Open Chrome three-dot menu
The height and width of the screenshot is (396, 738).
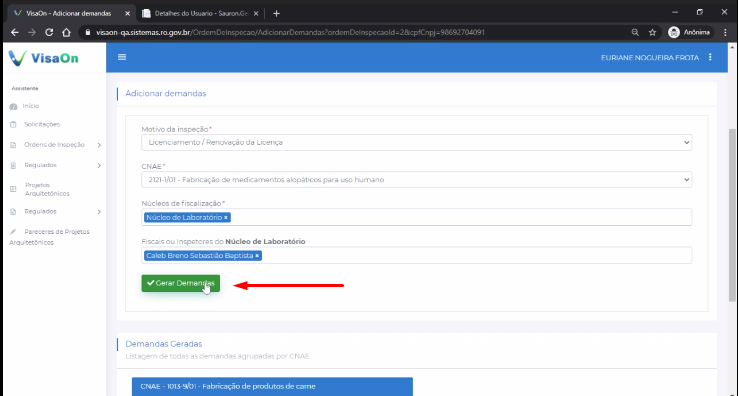pyautogui.click(x=725, y=32)
